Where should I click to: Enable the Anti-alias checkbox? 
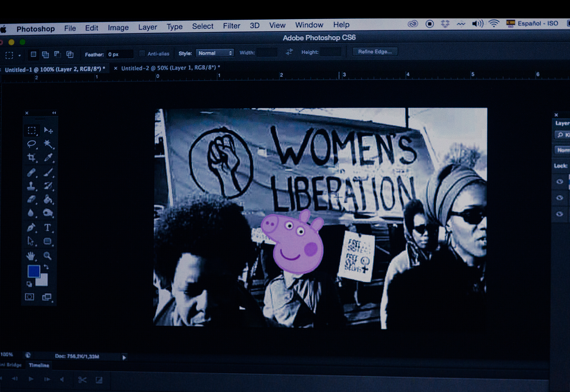pos(142,54)
